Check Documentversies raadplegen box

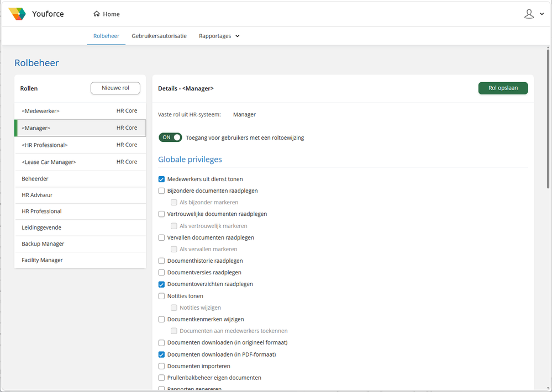click(161, 272)
